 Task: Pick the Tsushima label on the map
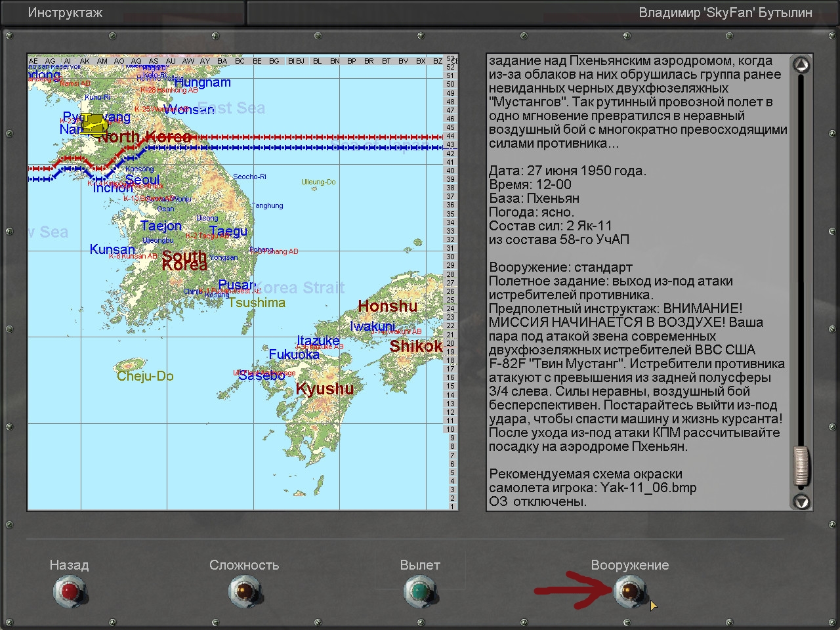tap(257, 303)
